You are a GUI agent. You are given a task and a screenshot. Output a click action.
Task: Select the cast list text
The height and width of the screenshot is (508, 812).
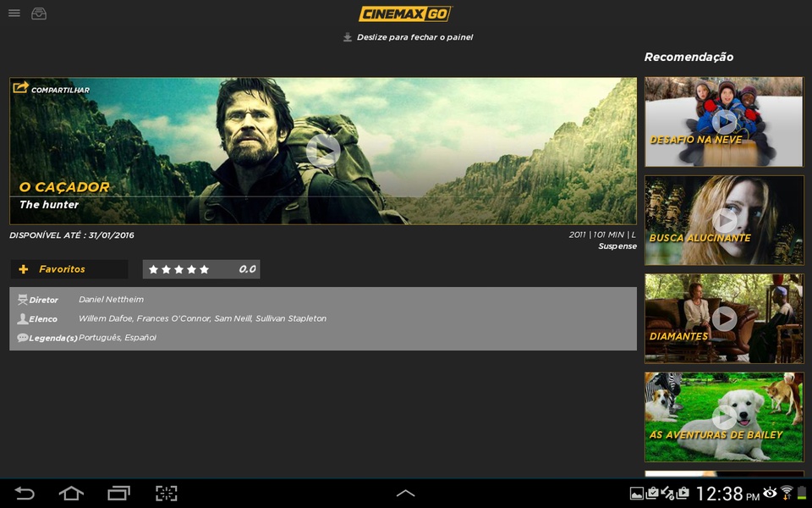coord(202,318)
